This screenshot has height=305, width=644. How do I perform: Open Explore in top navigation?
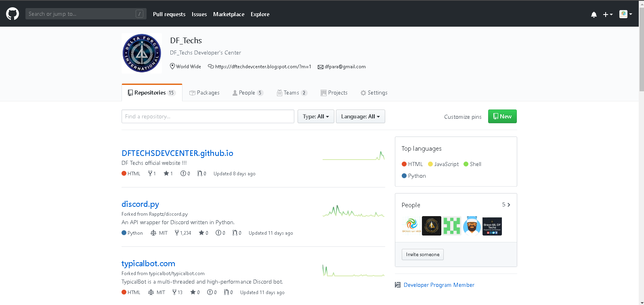click(260, 14)
